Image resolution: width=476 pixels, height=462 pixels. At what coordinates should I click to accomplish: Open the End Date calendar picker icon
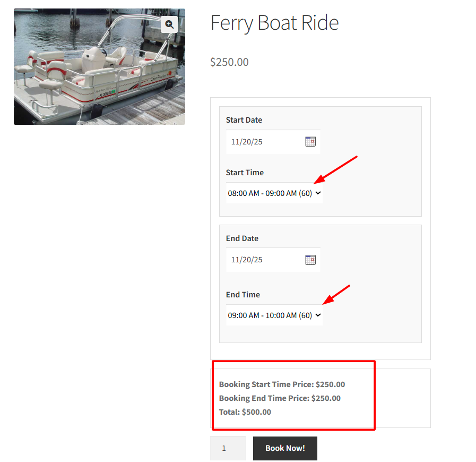(x=310, y=260)
